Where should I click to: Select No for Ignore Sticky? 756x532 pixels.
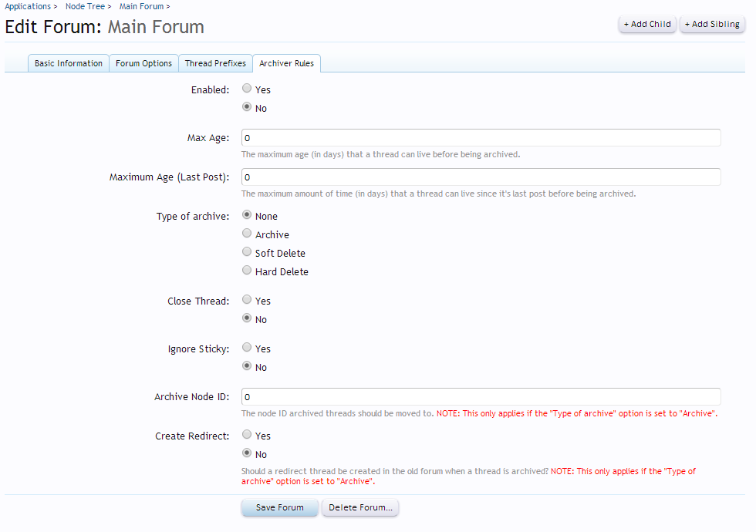(x=247, y=367)
